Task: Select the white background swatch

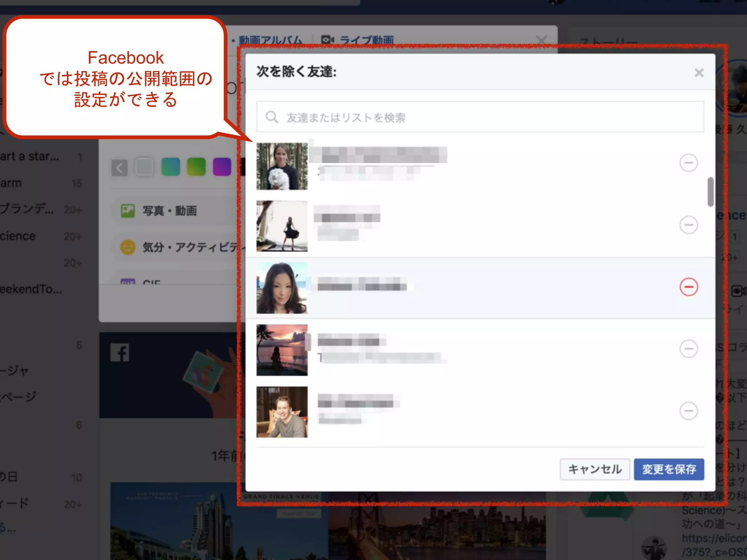Action: pos(144,167)
